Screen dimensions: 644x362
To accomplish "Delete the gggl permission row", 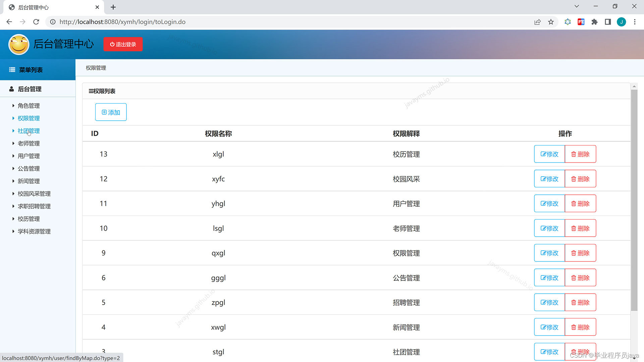I will [580, 278].
